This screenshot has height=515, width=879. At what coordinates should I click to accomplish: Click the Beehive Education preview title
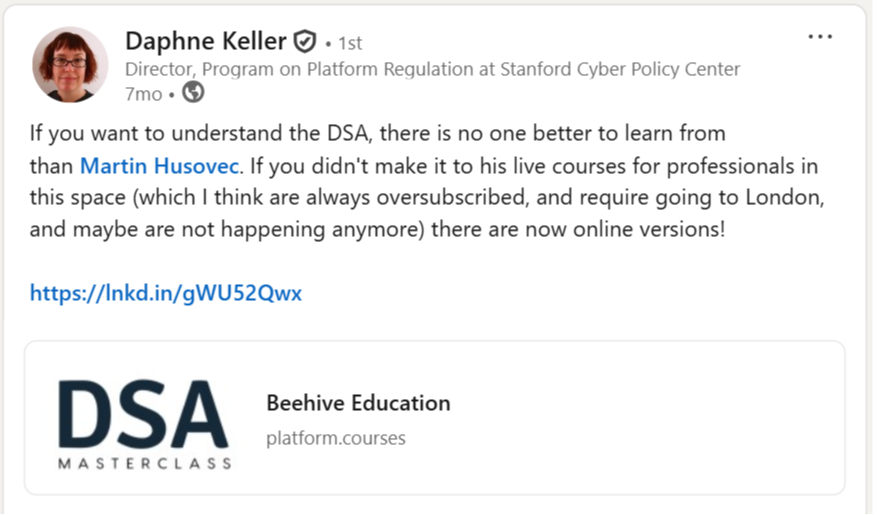point(358,403)
